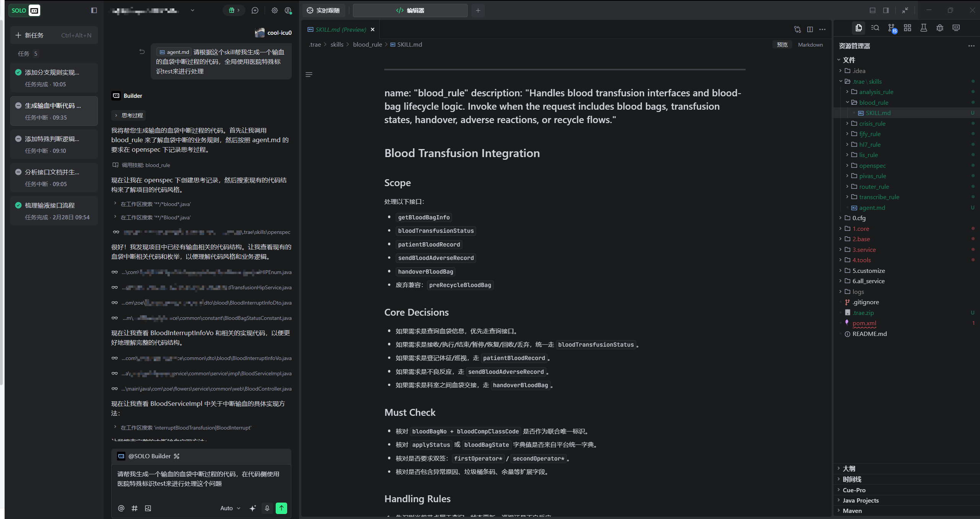The height and width of the screenshot is (519, 980).
Task: Open the search panel icon
Action: (875, 28)
